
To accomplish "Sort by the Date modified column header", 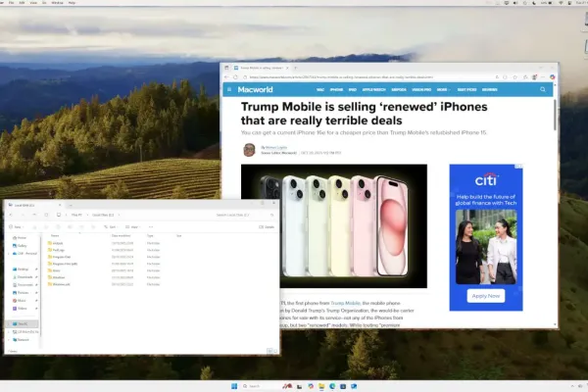I will pos(122,235).
